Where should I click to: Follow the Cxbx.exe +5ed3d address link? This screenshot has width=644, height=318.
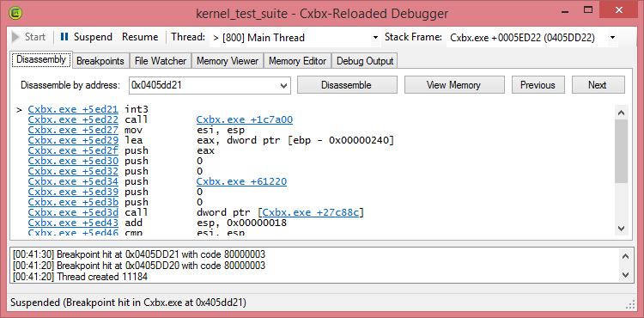point(73,212)
